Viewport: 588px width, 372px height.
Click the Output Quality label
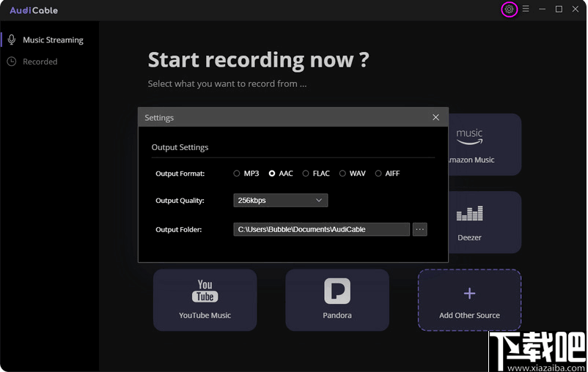click(x=180, y=201)
